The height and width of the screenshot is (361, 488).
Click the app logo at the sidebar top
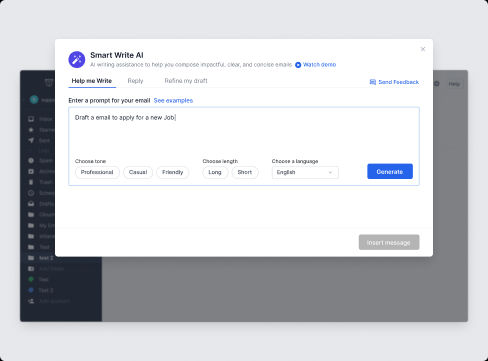(x=49, y=82)
